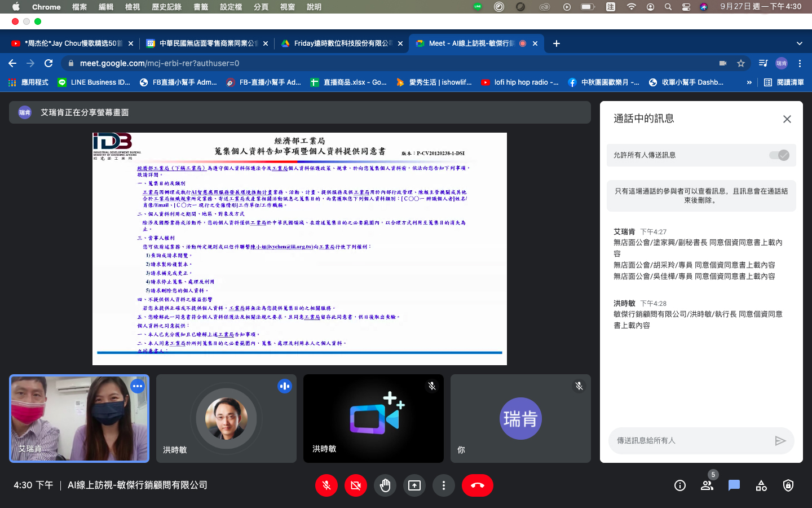Show the participants list icon
812x508 pixels.
tap(707, 485)
